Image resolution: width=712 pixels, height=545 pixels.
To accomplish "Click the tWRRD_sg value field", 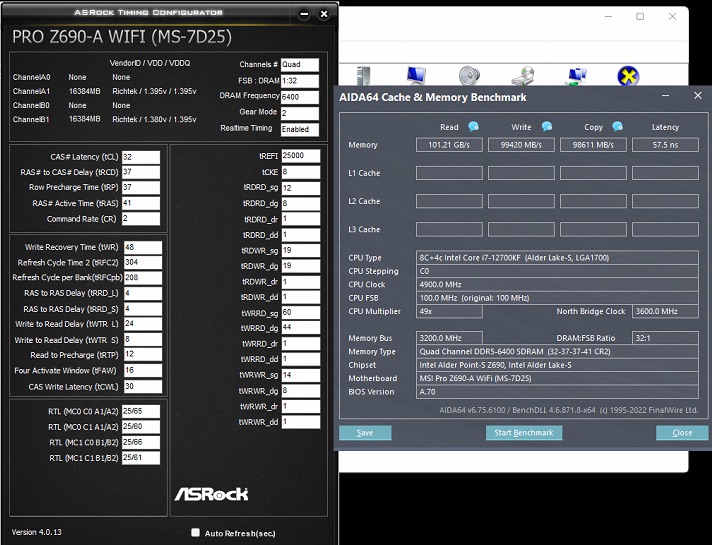I will point(301,312).
